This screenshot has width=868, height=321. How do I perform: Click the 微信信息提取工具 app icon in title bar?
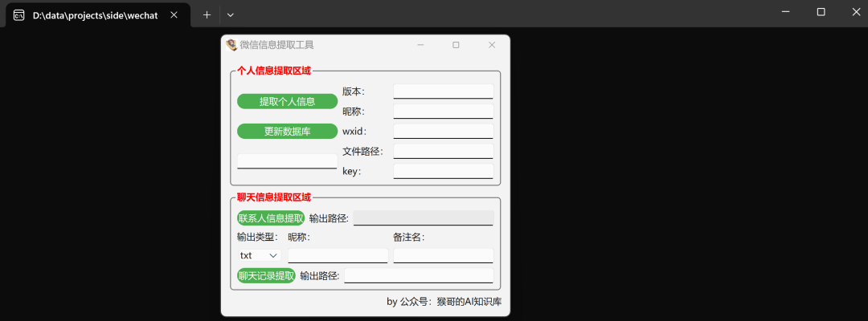pyautogui.click(x=231, y=45)
